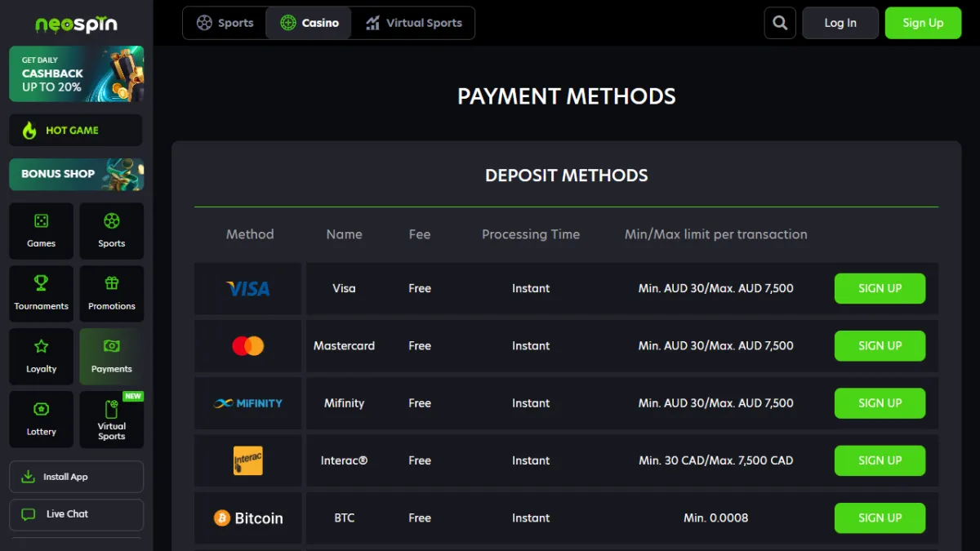
Task: Click the Mifinity logo
Action: pyautogui.click(x=248, y=403)
